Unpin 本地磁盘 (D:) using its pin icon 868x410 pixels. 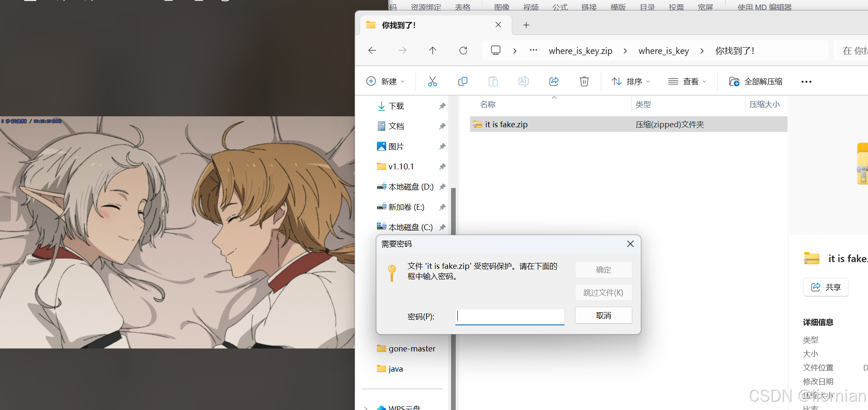click(x=442, y=187)
